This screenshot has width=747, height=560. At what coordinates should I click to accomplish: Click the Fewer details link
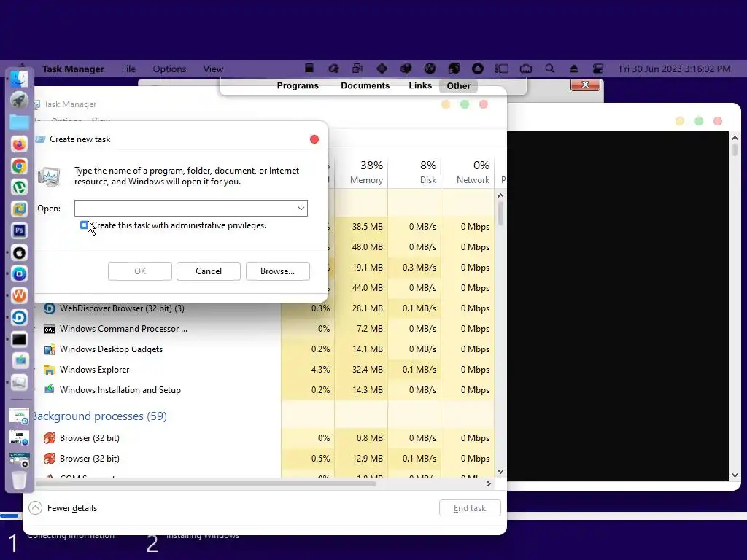pos(72,508)
